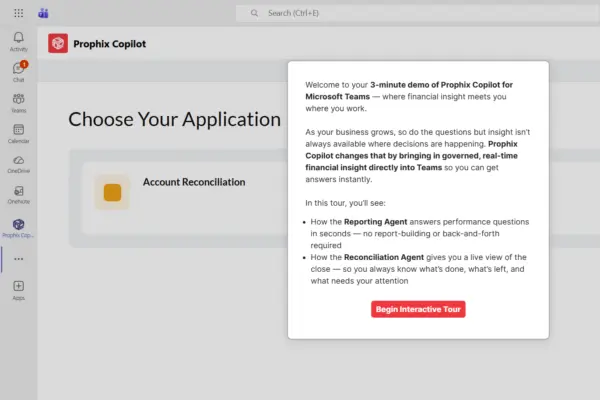This screenshot has height=400, width=600.
Task: Click the Begin Interactive Tour button
Action: 418,309
